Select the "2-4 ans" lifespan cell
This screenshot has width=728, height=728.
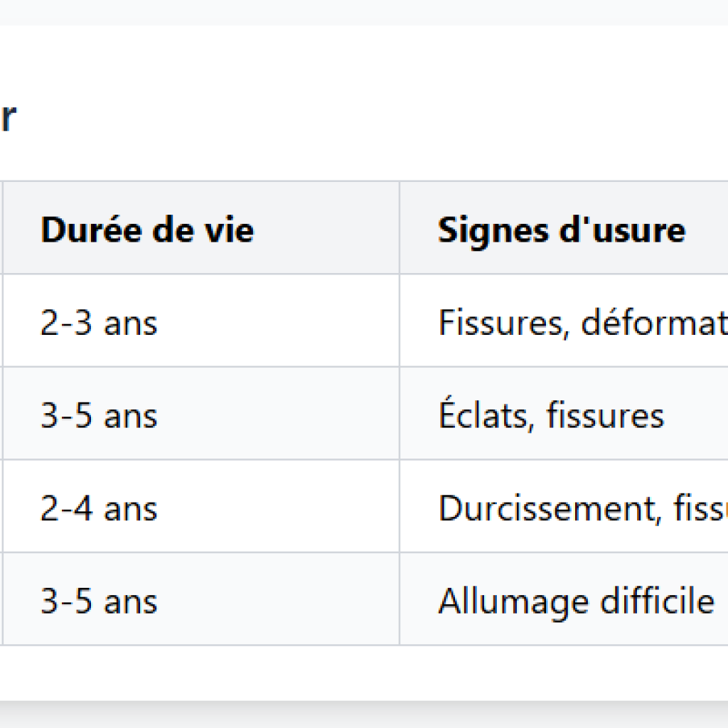tap(99, 508)
